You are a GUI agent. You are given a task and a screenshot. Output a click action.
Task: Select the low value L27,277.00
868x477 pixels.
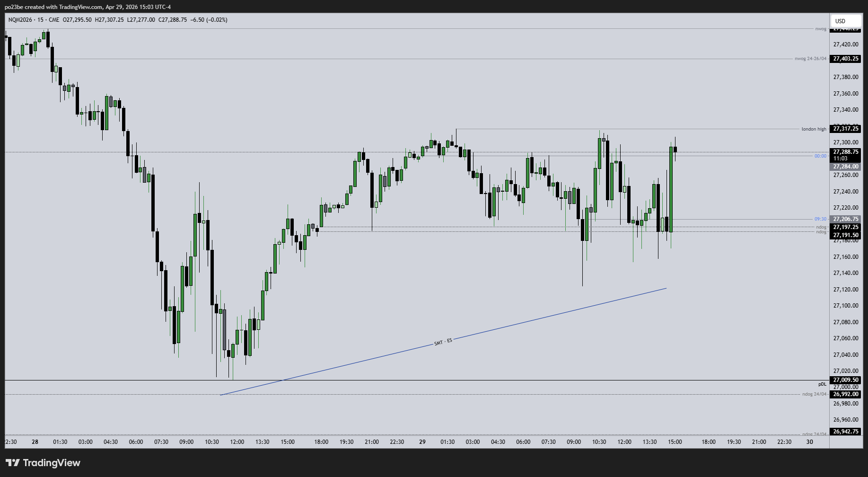[x=141, y=20]
